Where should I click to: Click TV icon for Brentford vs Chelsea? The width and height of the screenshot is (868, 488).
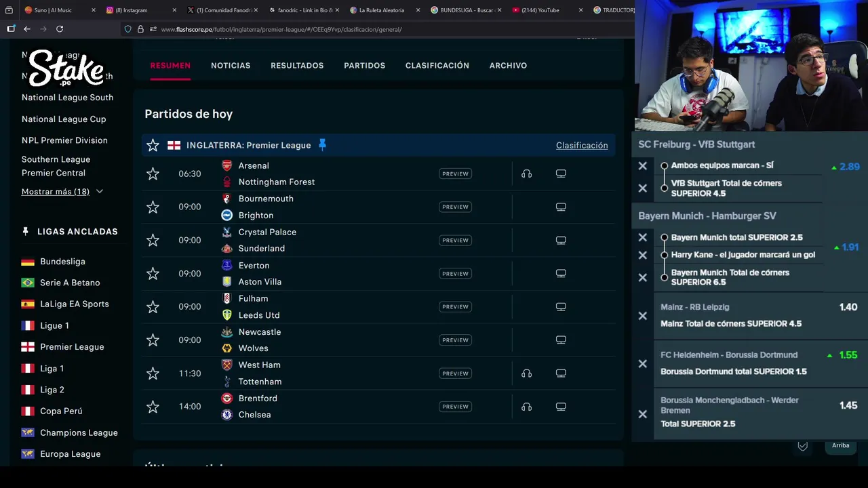point(561,407)
